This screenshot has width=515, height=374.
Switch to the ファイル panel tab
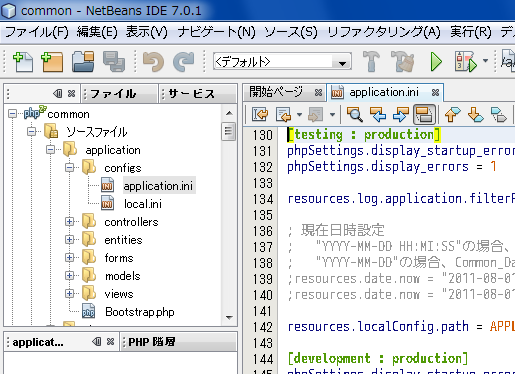point(119,94)
